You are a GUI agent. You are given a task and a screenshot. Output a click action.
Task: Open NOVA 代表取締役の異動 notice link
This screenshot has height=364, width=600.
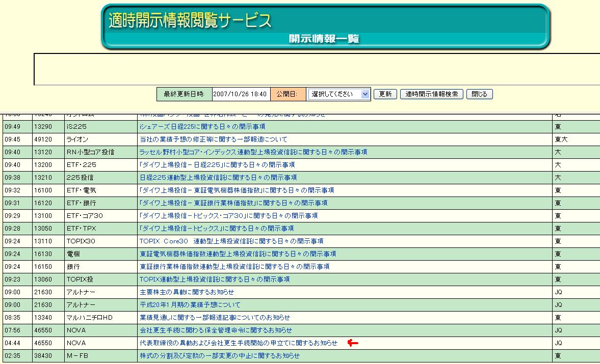pyautogui.click(x=238, y=343)
